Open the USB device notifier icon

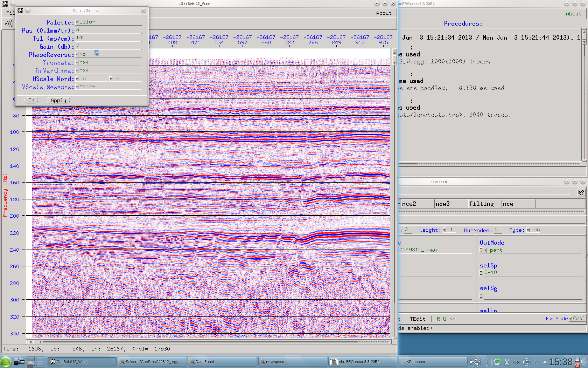[475, 362]
